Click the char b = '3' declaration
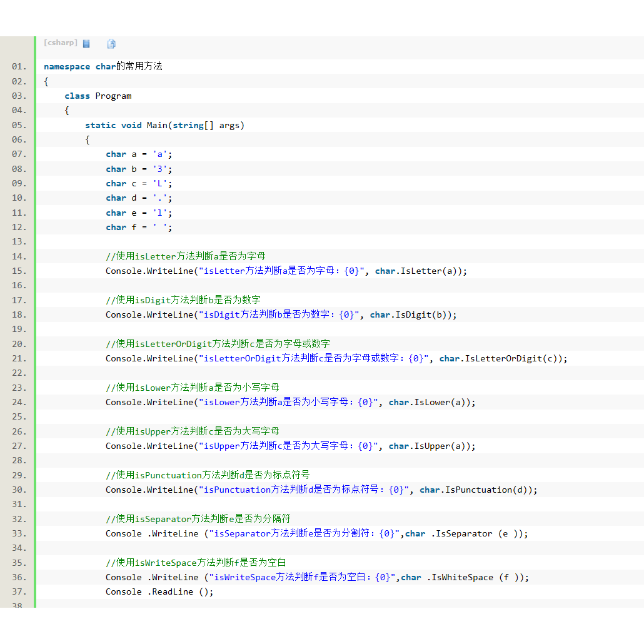This screenshot has width=644, height=644. (x=138, y=169)
